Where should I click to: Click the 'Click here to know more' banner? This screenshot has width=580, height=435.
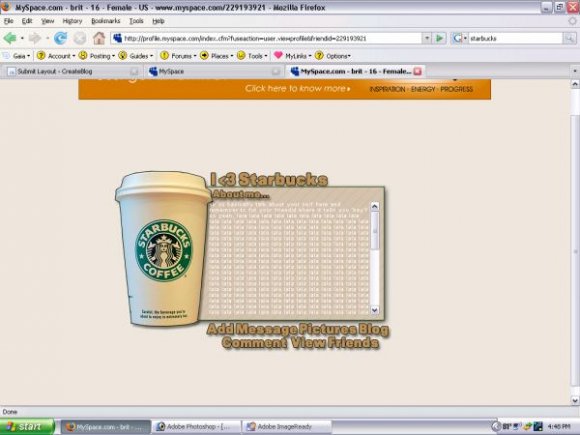[x=297, y=89]
